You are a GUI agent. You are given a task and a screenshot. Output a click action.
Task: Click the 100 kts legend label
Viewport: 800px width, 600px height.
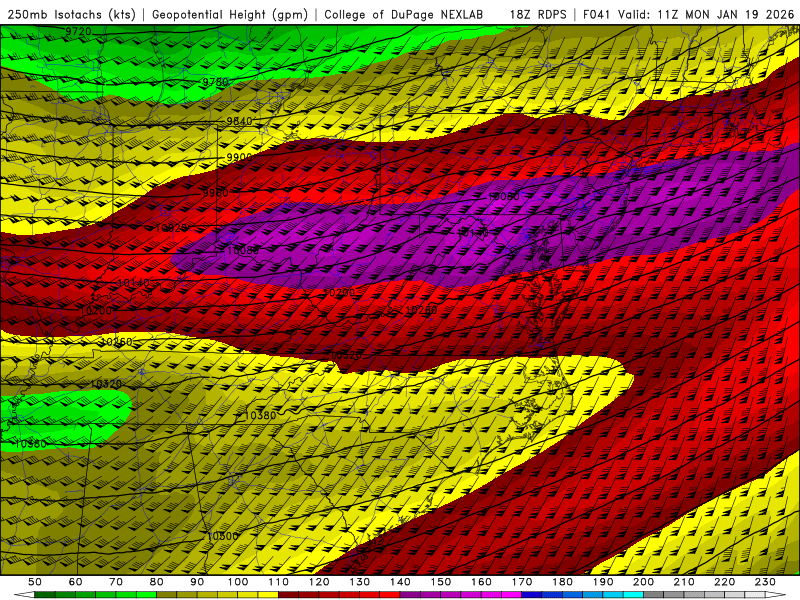point(238,582)
